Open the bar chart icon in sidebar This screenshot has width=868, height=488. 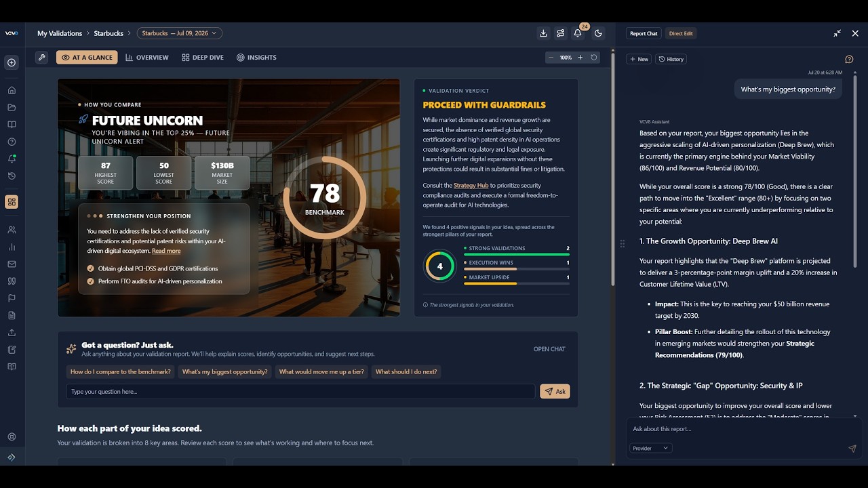[12, 247]
